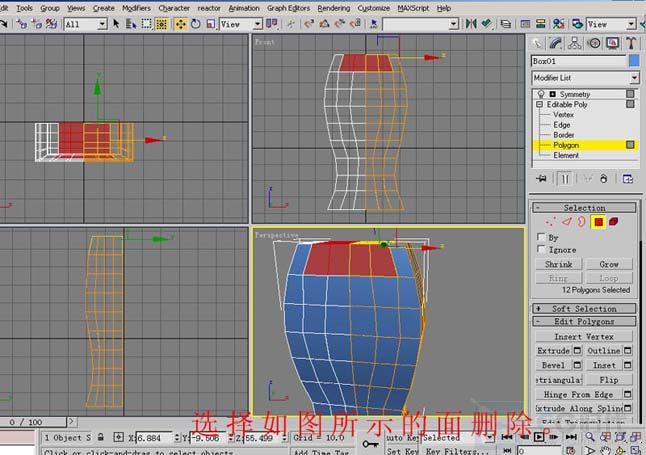The width and height of the screenshot is (646, 455).
Task: Select red Polygon sub-object icon
Action: [598, 222]
